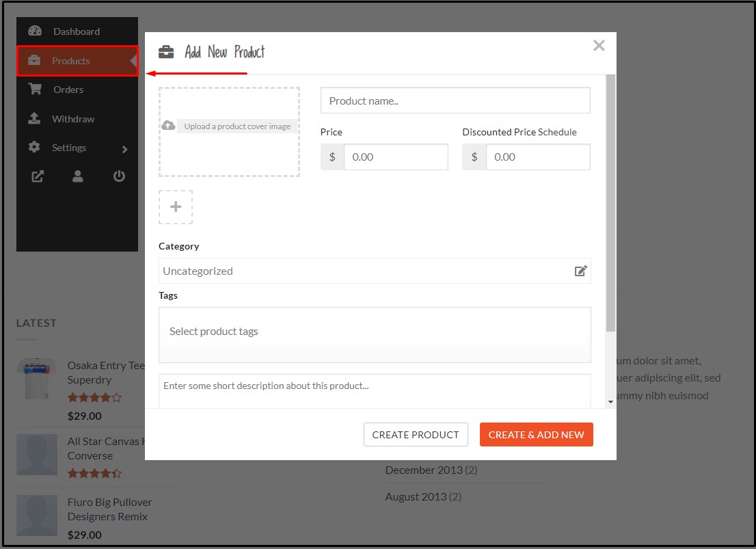
Task: Click the Osaka Entry Tee thumbnail
Action: pos(37,378)
